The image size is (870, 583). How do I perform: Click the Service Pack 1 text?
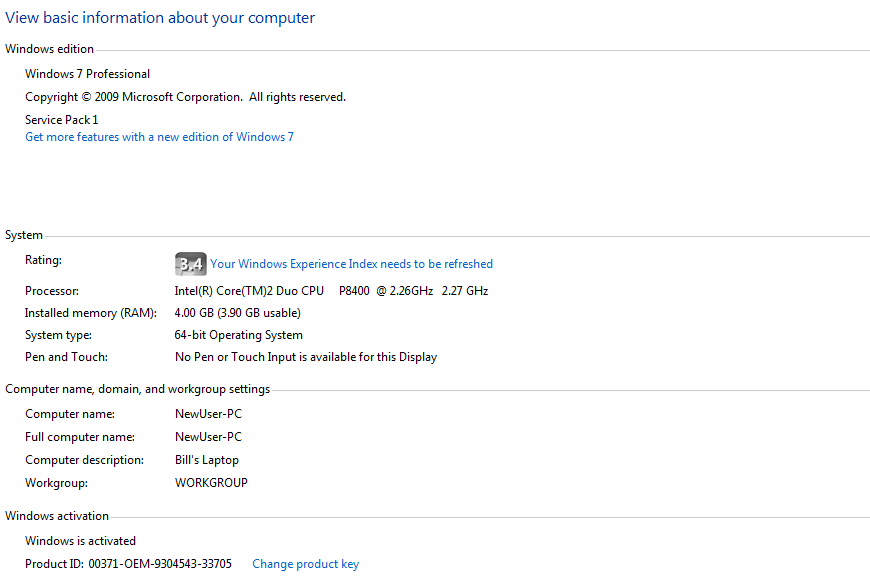click(x=61, y=120)
